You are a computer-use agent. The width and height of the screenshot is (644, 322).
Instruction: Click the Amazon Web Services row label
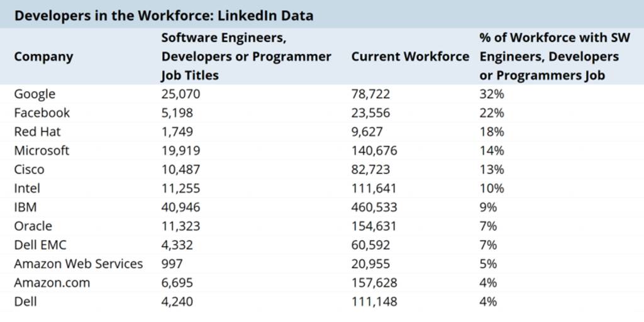79,264
